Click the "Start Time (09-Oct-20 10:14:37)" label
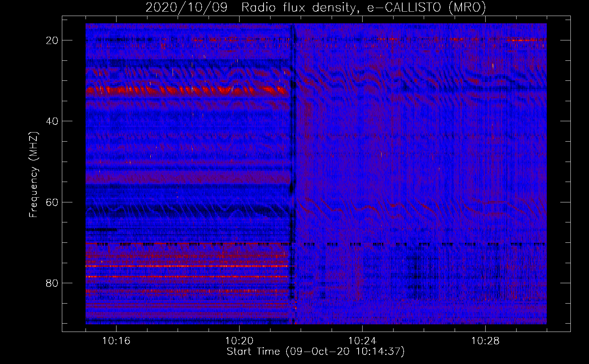 [x=316, y=352]
